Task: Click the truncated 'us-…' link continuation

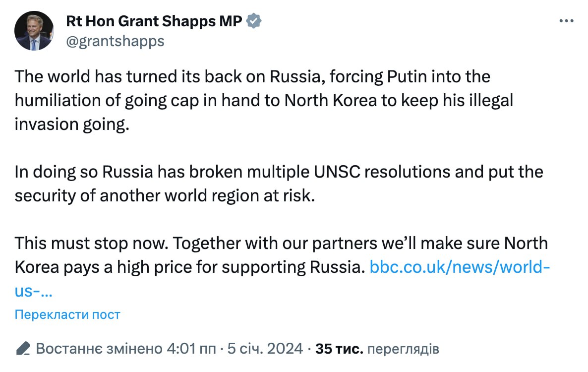Action: [x=33, y=291]
